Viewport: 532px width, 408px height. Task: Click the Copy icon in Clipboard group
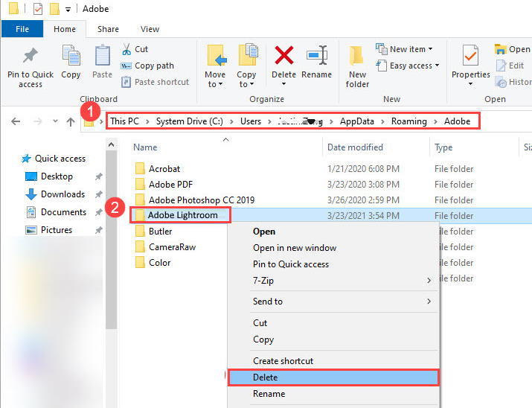tap(71, 55)
